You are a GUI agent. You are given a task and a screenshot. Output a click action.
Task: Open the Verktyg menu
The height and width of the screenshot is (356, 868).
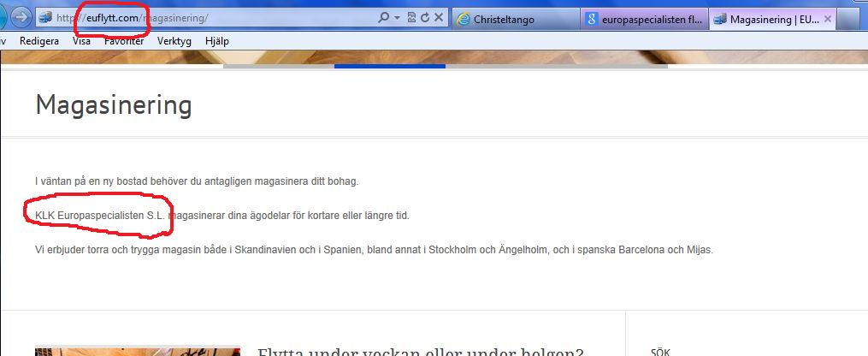click(x=174, y=41)
